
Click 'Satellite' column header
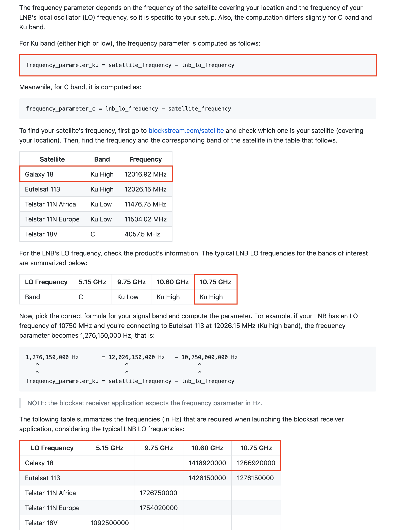pyautogui.click(x=52, y=159)
